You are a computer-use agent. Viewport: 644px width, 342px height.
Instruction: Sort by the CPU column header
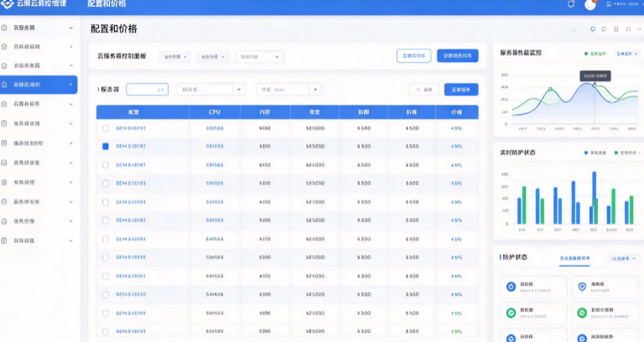tap(215, 112)
